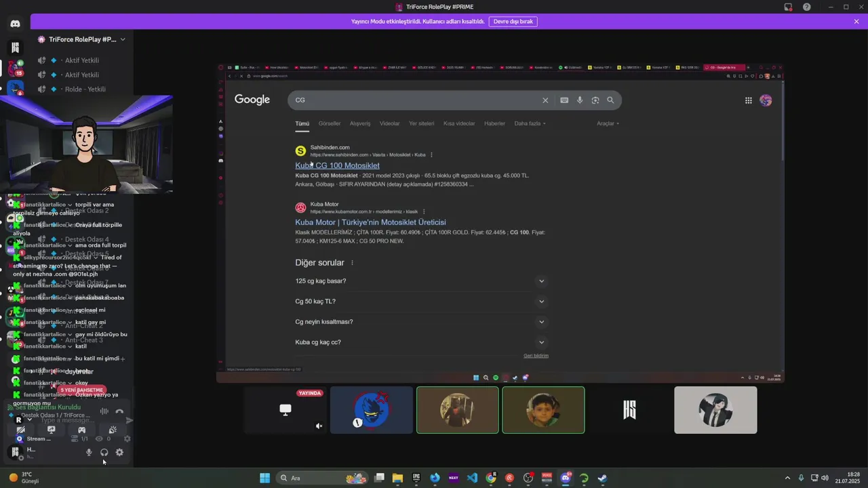
Task: Click the Google logo in stream
Action: coord(252,100)
